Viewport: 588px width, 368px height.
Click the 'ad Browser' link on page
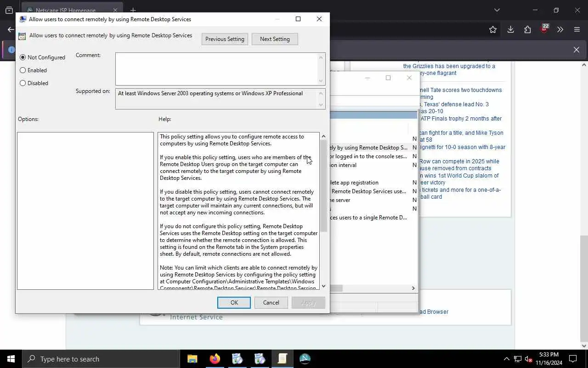(x=434, y=312)
